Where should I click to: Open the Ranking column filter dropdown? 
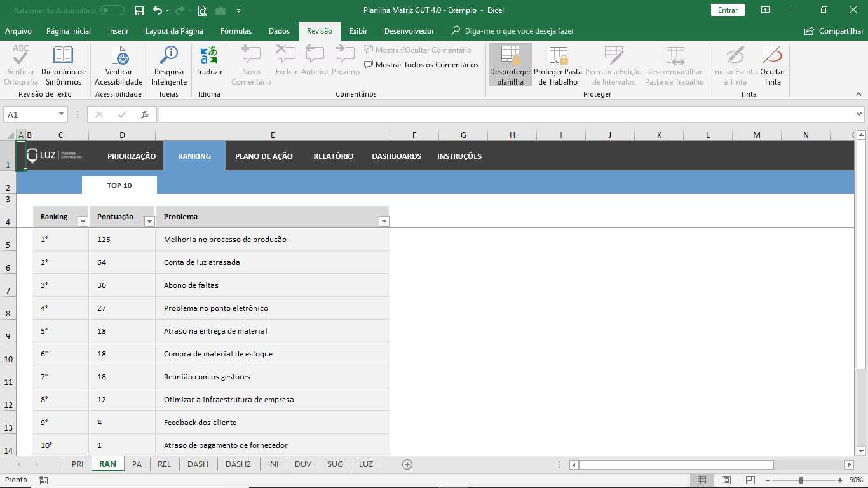[82, 221]
